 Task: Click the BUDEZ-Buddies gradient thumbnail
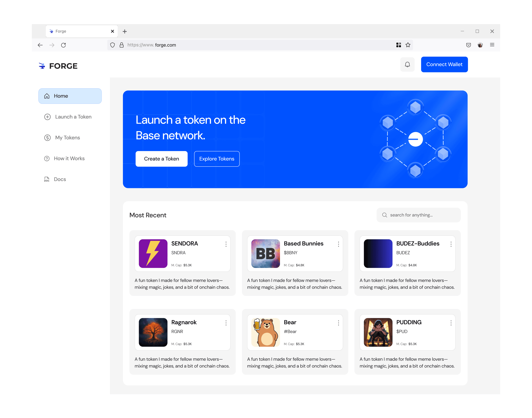coord(378,254)
